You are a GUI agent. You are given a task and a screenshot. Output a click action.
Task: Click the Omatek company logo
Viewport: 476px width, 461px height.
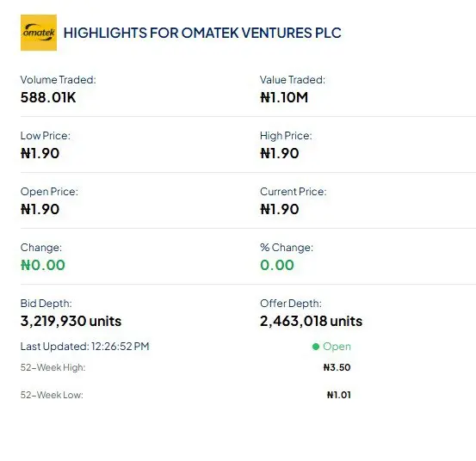click(39, 33)
